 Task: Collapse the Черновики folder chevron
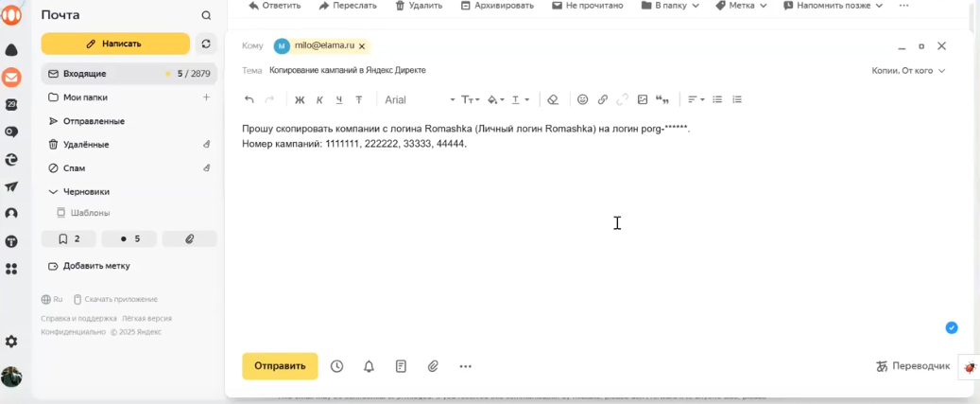[53, 192]
